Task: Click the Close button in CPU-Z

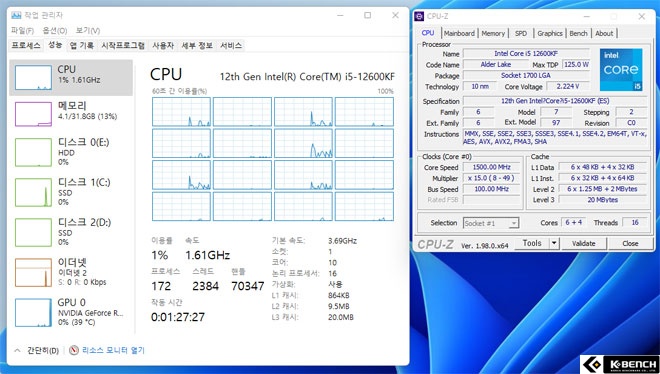Action: [630, 243]
